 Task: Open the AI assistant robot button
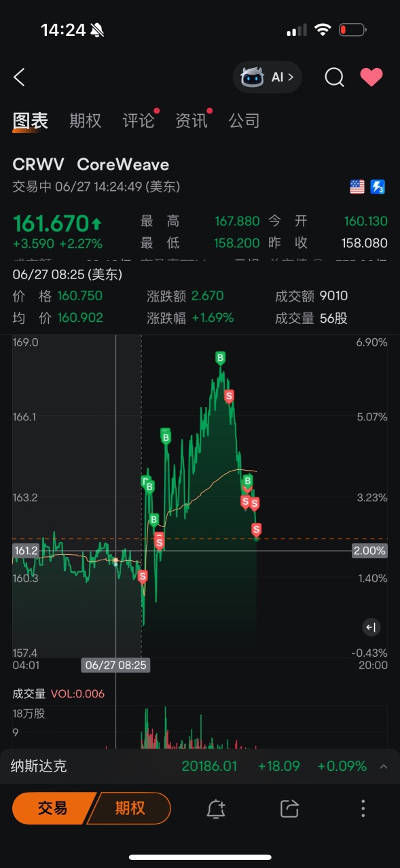(267, 77)
